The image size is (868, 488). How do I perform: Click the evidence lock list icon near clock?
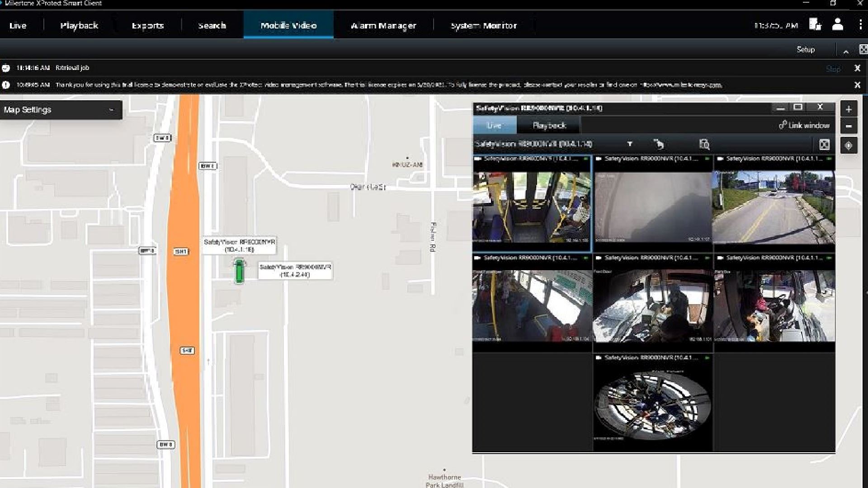click(x=815, y=24)
